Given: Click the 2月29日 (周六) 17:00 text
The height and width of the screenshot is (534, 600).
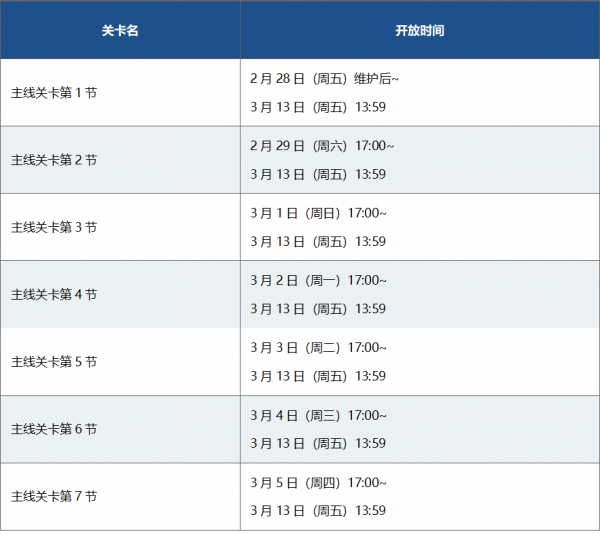Looking at the screenshot, I should point(322,146).
